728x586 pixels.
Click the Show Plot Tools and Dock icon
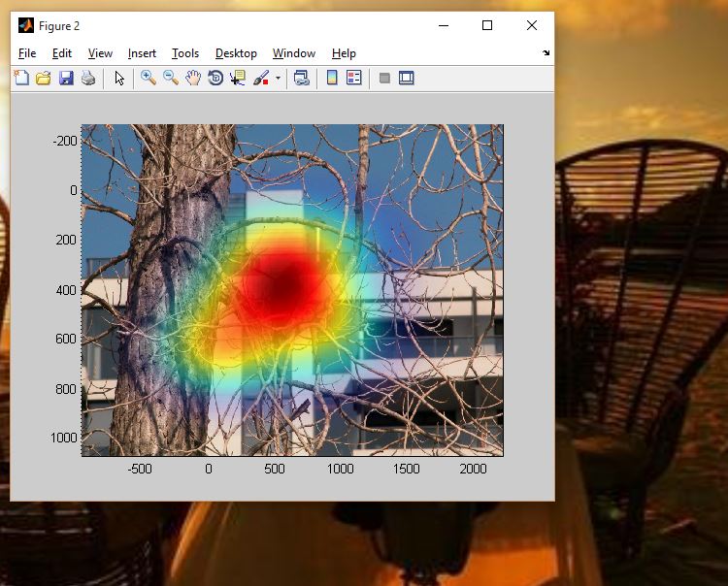point(407,78)
